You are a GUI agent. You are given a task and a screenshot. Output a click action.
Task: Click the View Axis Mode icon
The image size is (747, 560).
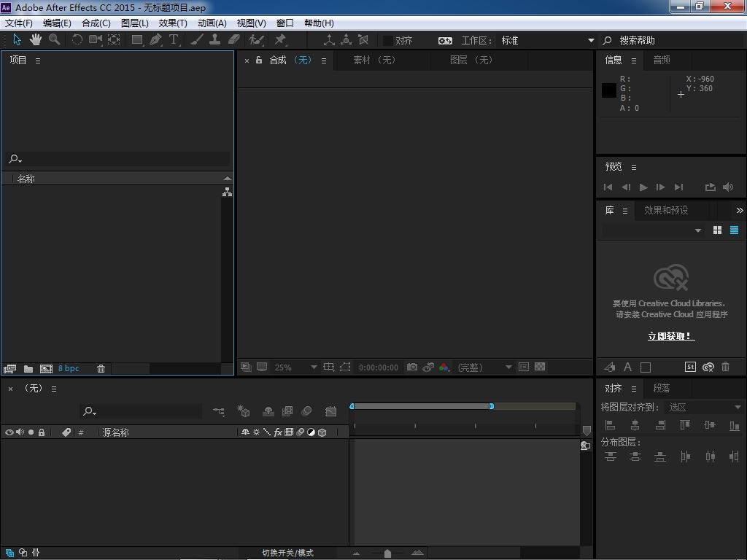pos(363,40)
